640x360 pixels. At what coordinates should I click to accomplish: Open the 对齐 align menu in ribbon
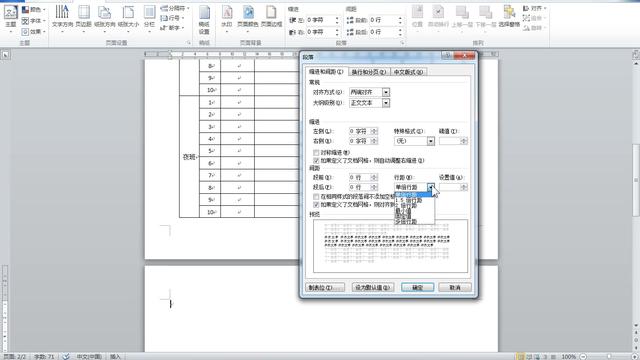[535, 8]
